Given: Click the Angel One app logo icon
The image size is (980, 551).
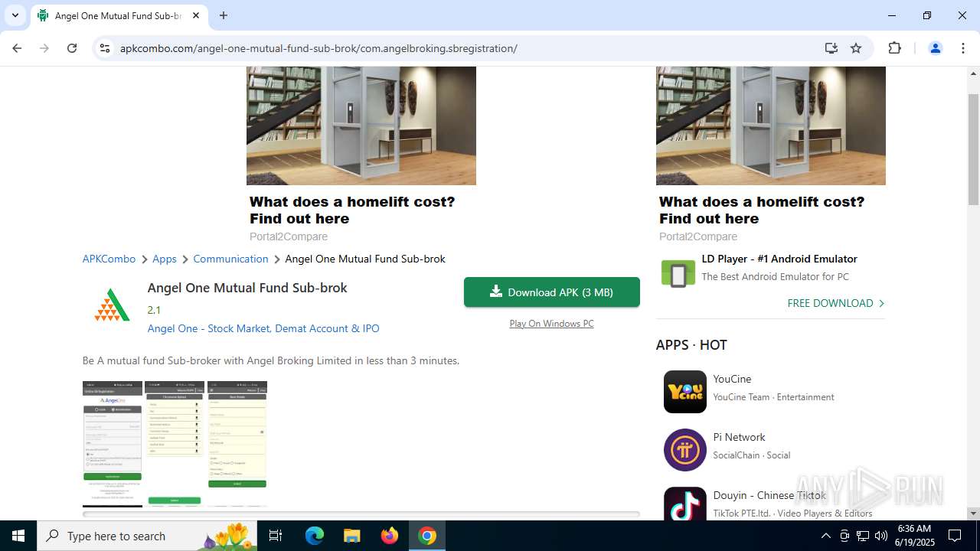Looking at the screenshot, I should 112,305.
